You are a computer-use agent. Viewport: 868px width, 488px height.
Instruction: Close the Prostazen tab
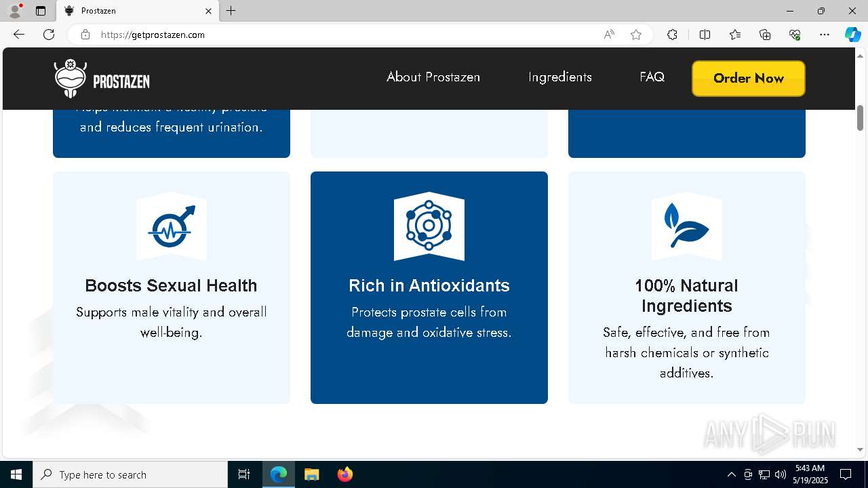click(208, 11)
